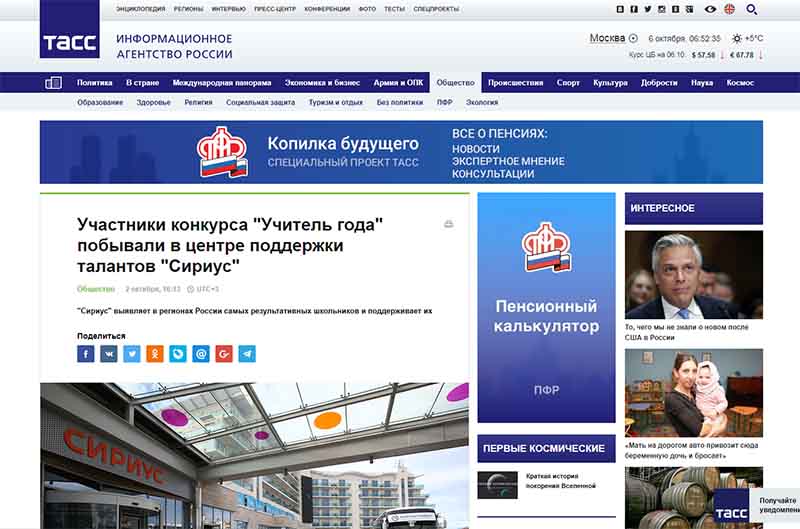The image size is (800, 529).
Task: Click the PFR logo in the pension calculator ad
Action: tap(546, 247)
